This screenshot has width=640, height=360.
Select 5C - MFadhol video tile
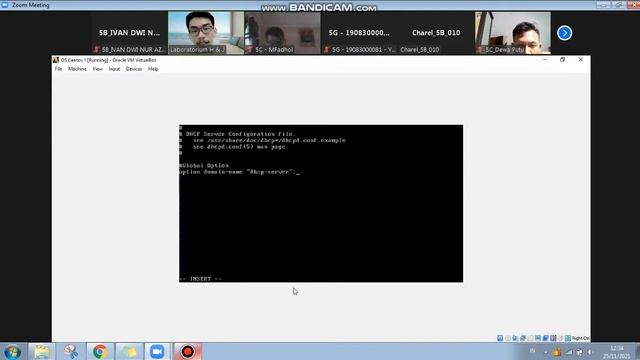pos(282,33)
